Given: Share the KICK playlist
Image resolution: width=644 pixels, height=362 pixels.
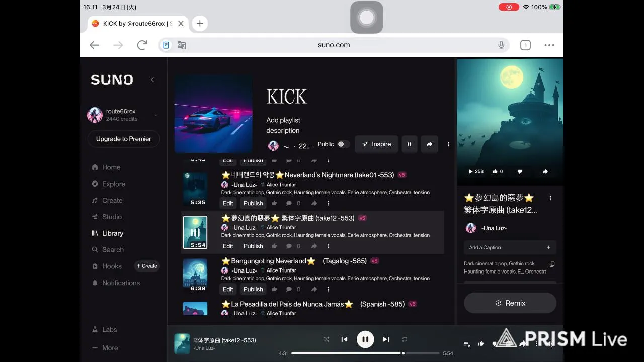Looking at the screenshot, I should (429, 144).
